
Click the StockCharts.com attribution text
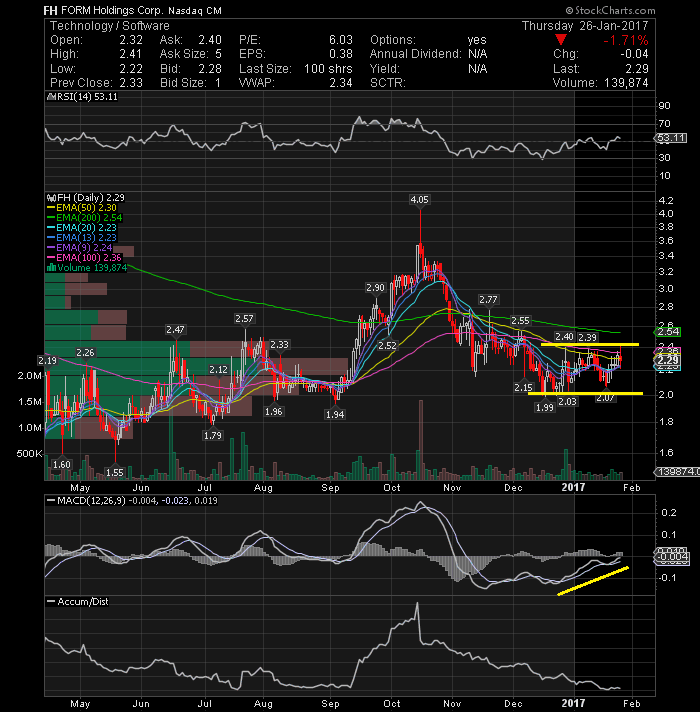(x=610, y=10)
